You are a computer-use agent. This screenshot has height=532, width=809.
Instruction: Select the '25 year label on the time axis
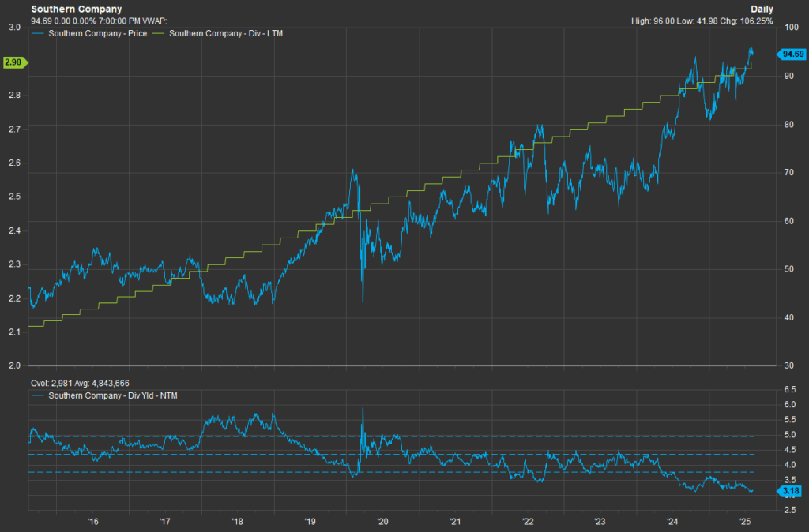[745, 522]
